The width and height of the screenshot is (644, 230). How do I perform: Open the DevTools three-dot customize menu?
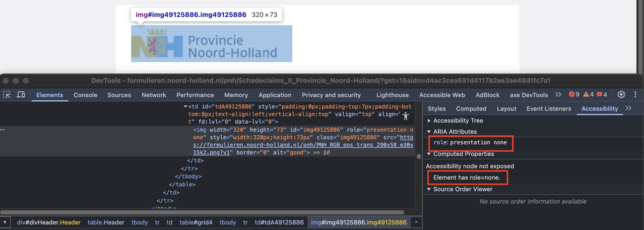click(x=635, y=95)
